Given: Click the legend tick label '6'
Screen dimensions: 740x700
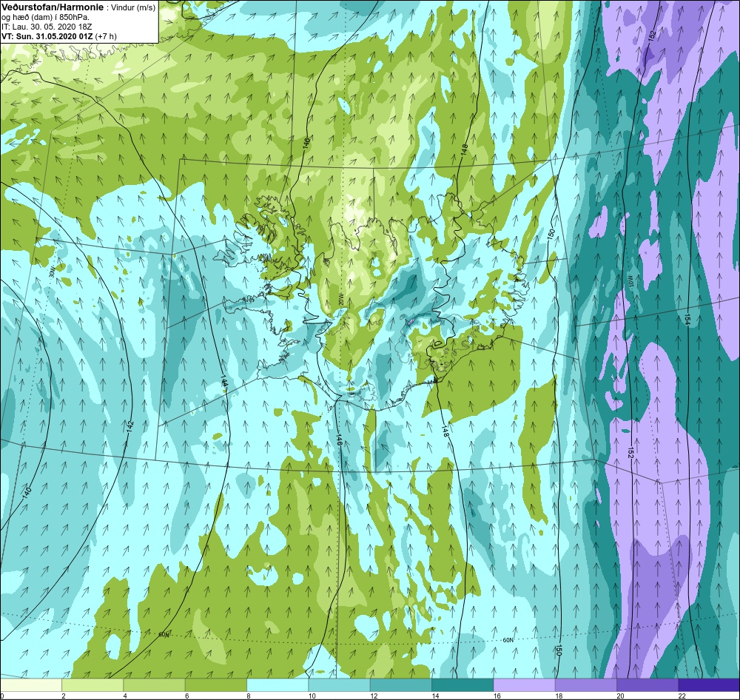Looking at the screenshot, I should coord(186,695).
